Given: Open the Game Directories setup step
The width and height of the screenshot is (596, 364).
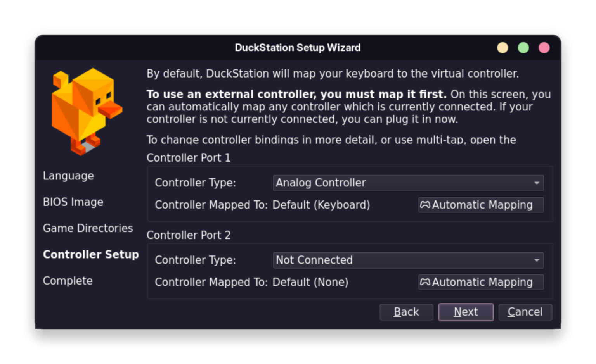Looking at the screenshot, I should click(x=88, y=228).
